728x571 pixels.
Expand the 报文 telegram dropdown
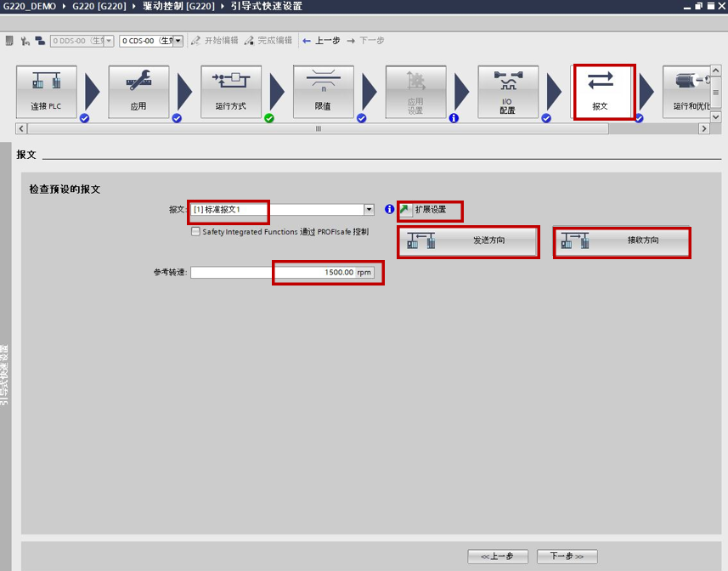tap(369, 210)
